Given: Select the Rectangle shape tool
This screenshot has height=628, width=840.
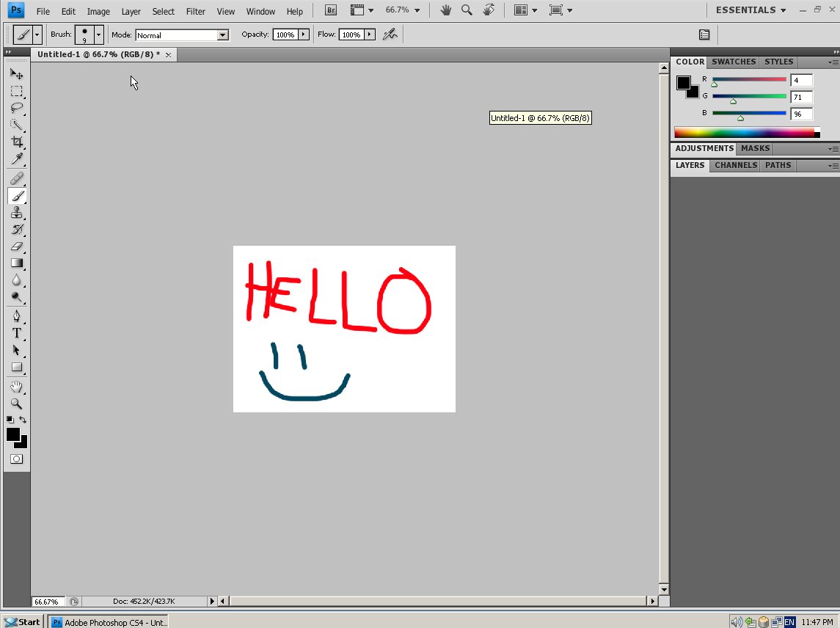Looking at the screenshot, I should coord(17,368).
